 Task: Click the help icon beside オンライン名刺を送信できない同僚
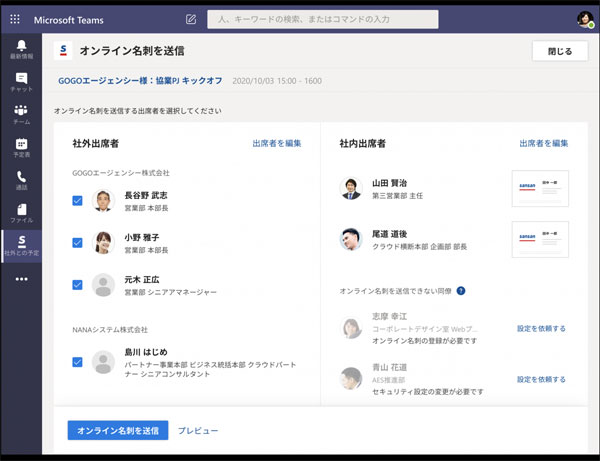461,291
